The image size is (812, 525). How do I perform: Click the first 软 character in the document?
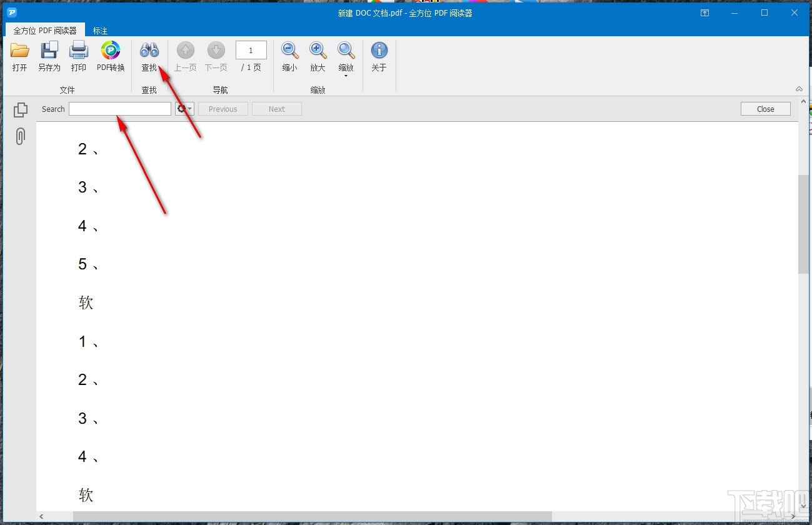86,302
